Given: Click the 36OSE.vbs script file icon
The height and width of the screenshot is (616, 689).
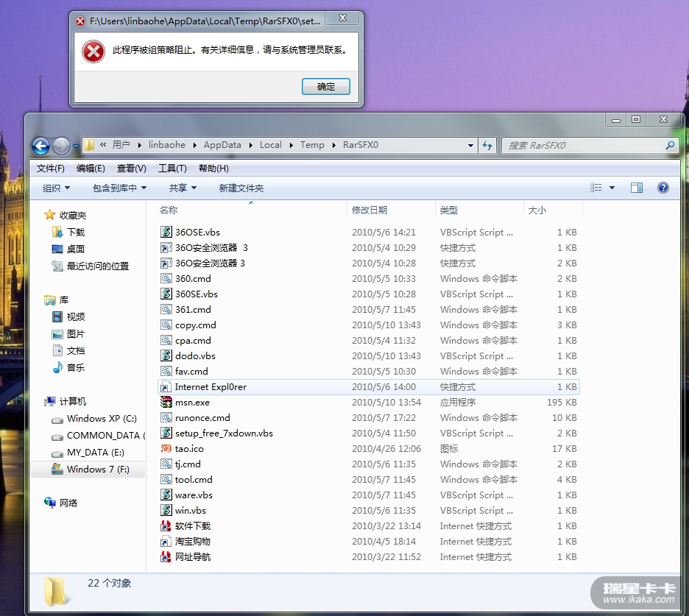Looking at the screenshot, I should (x=166, y=232).
